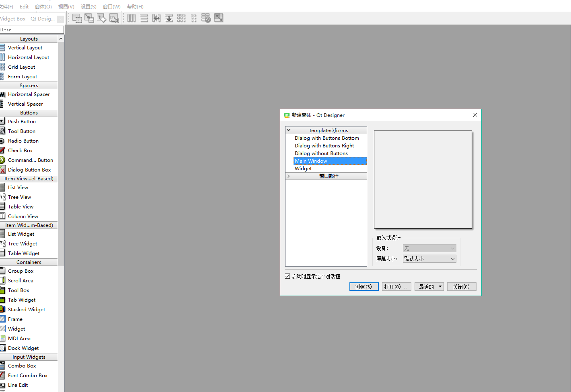Click the 打开(O) button
571x392 pixels.
coord(396,286)
